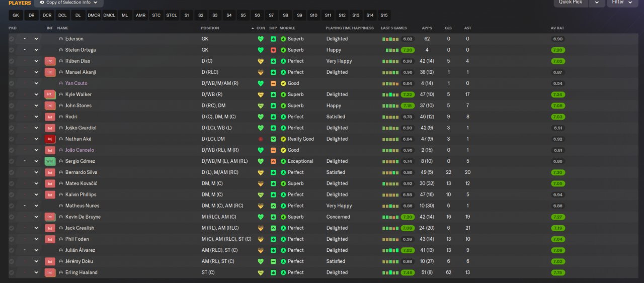Screen dimensions: 644x283
Task: Click Yan Couto's yellow Good morale icon
Action: pos(283,83)
